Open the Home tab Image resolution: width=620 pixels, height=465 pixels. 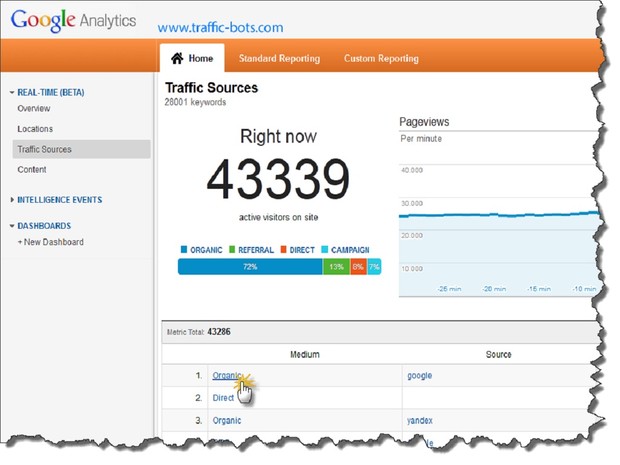point(192,58)
